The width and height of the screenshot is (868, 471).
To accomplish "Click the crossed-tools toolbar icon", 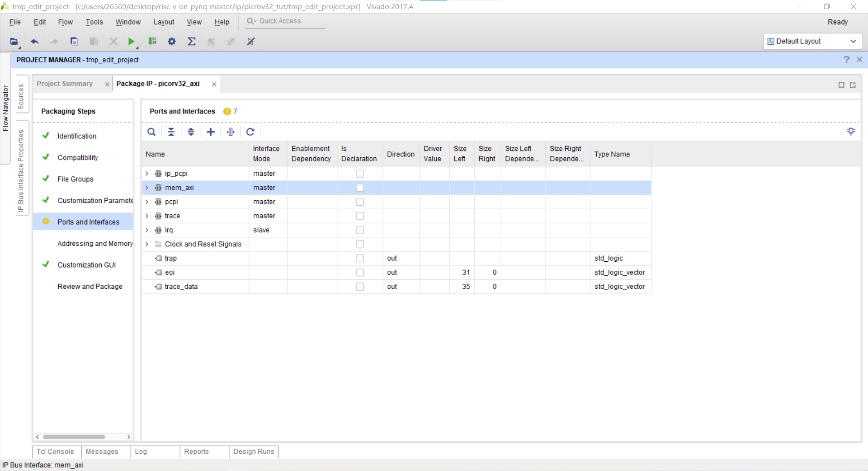I will pos(251,42).
